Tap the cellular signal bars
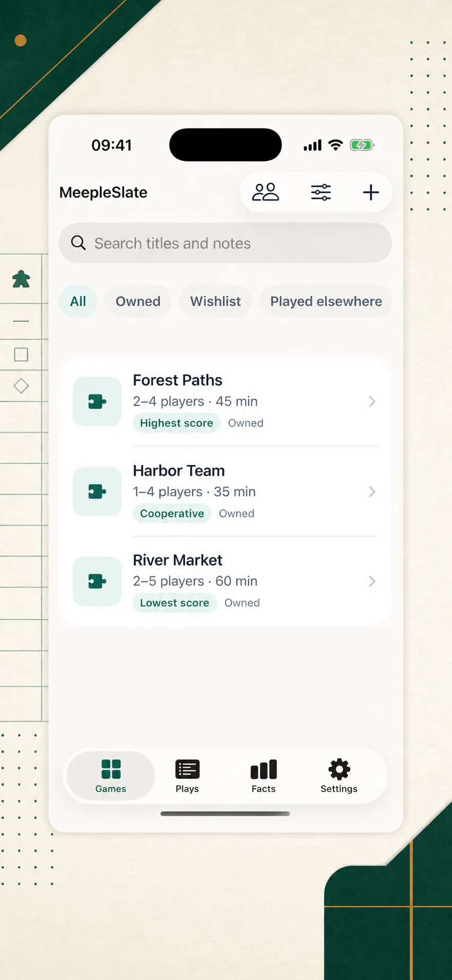452x980 pixels. tap(312, 145)
